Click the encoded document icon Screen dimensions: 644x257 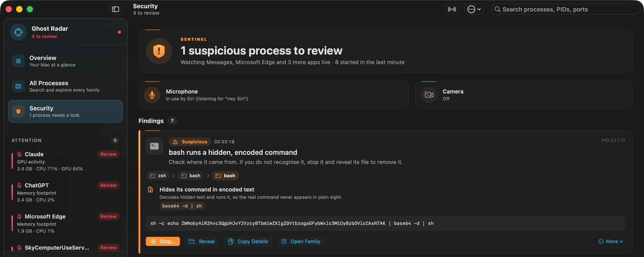150,190
